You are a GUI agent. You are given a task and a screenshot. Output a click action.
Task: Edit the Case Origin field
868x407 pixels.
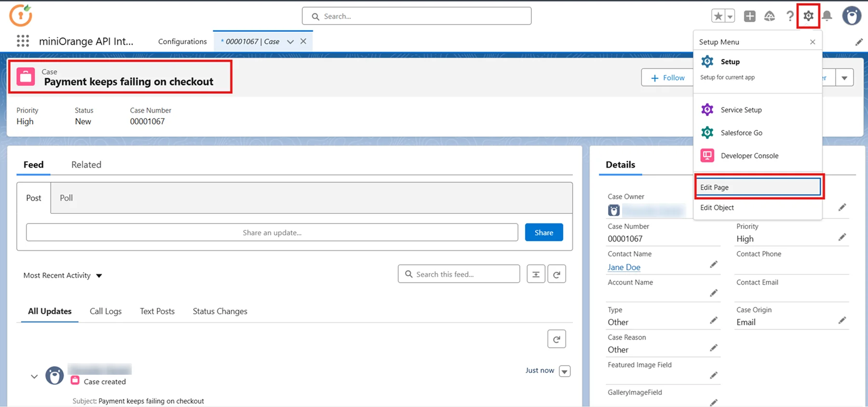pyautogui.click(x=842, y=320)
